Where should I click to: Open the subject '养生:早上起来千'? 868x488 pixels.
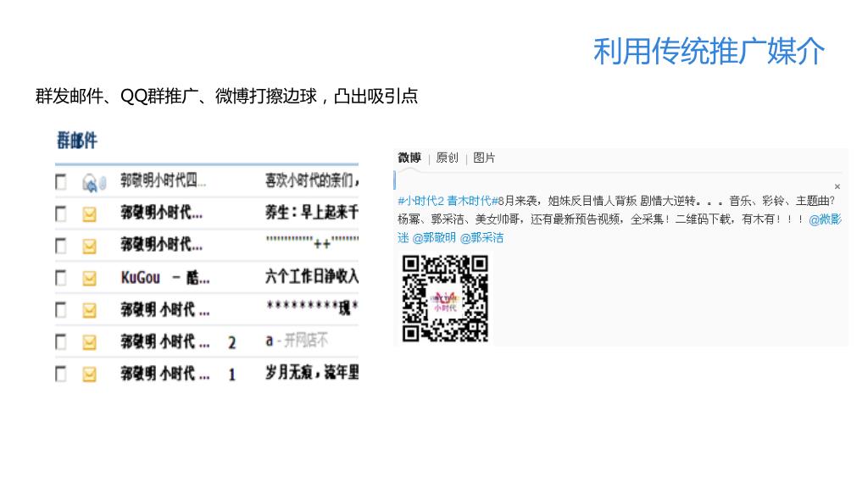tap(312, 213)
